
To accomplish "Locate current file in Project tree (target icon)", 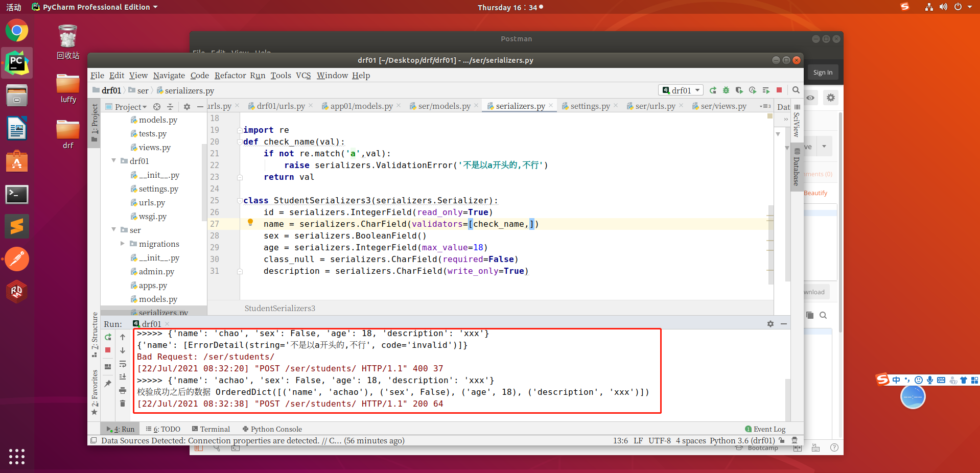I will pos(157,107).
